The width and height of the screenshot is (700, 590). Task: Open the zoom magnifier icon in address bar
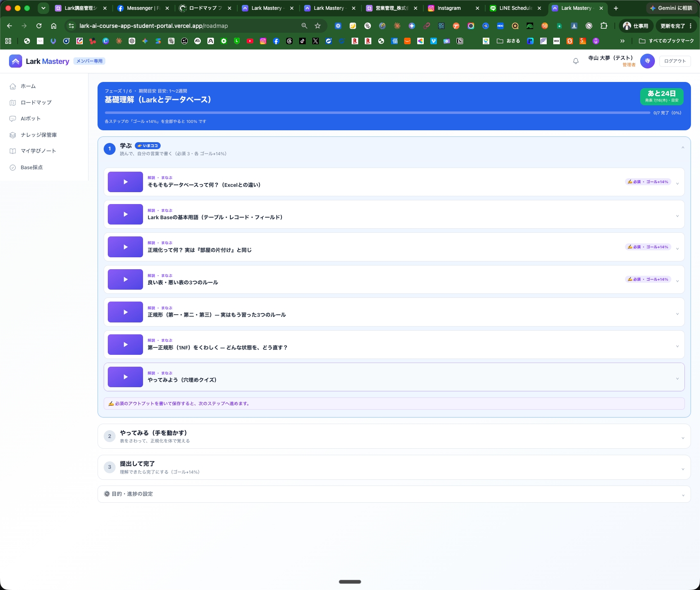click(x=304, y=26)
